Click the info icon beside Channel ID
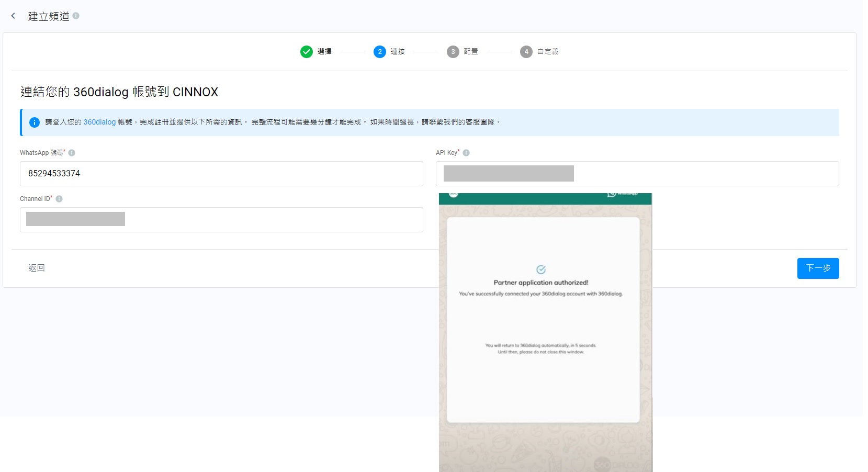 [59, 199]
